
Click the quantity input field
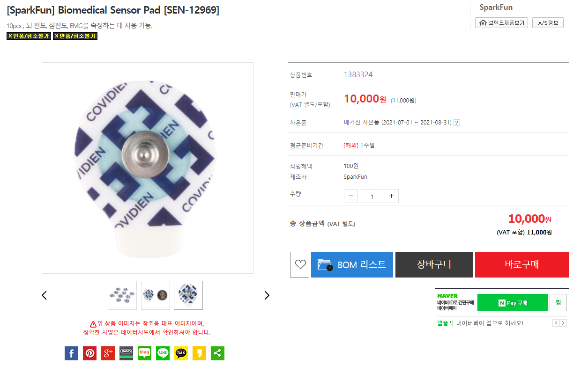(x=372, y=196)
